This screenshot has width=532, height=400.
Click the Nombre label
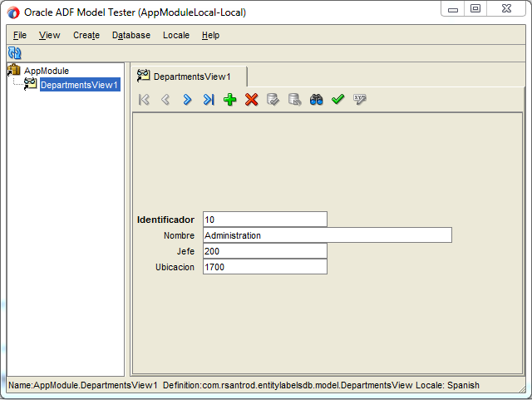(x=180, y=235)
